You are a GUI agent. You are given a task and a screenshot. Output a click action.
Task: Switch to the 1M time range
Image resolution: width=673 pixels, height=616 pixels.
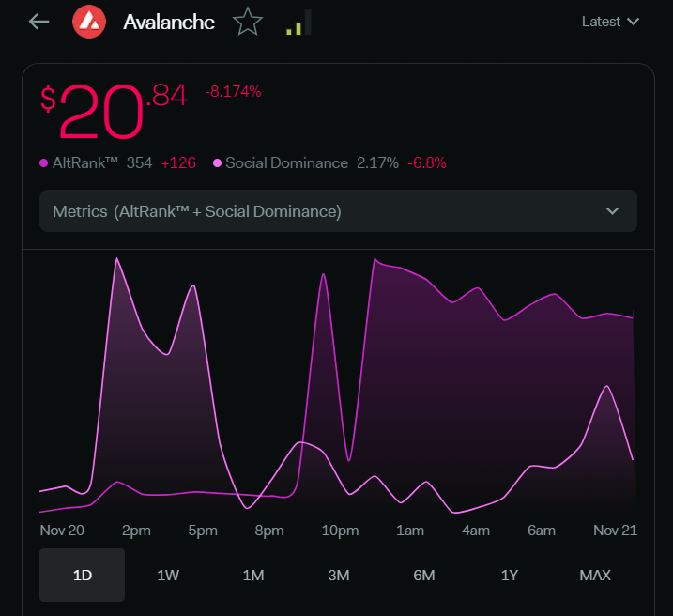[253, 576]
